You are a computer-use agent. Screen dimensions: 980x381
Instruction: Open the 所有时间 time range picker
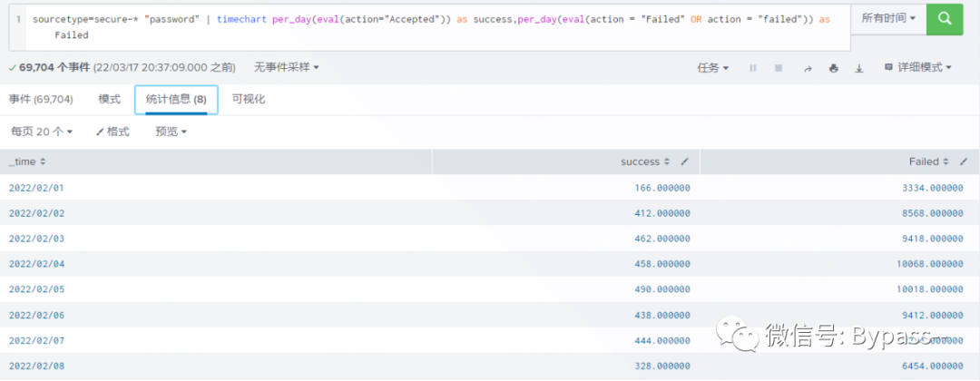(887, 18)
